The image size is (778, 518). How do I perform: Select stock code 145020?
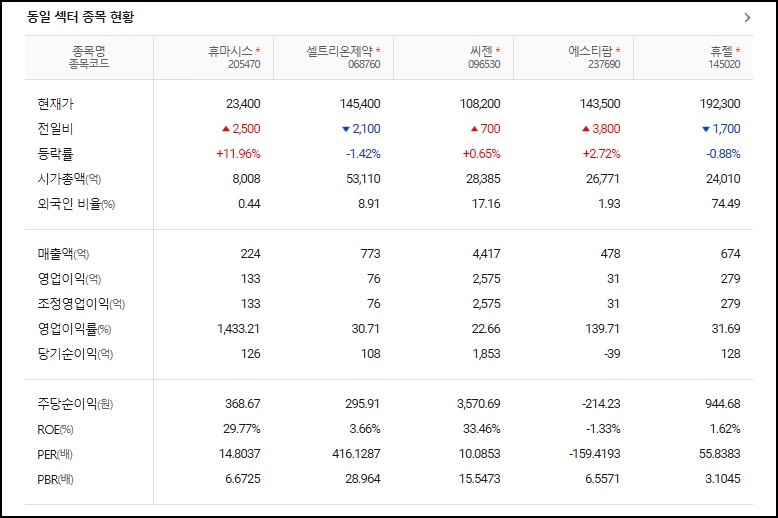point(724,64)
